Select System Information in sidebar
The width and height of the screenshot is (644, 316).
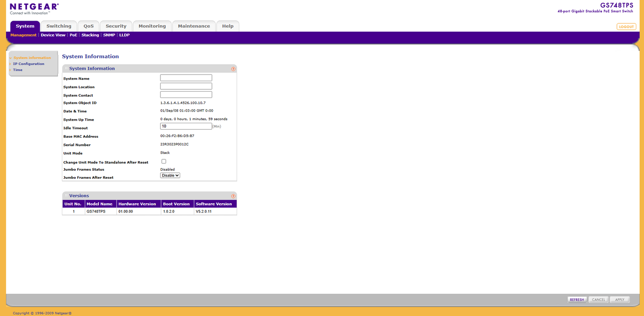click(32, 58)
